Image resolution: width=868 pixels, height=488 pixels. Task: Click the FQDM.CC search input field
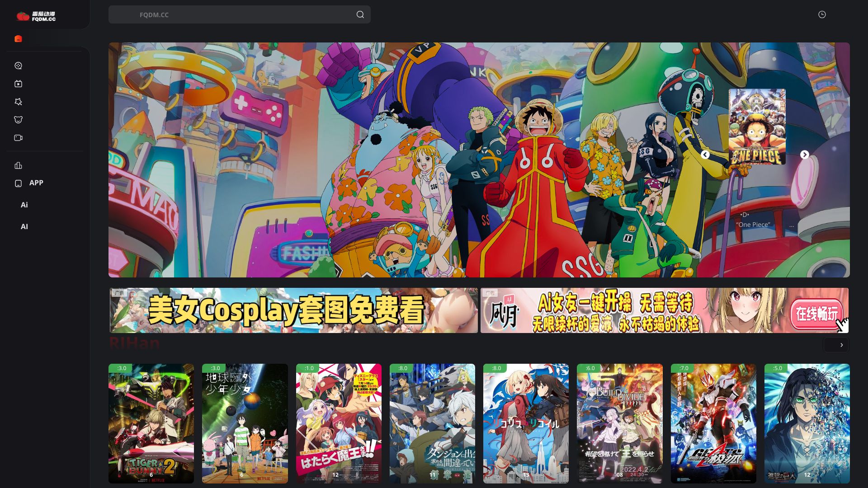coord(240,14)
